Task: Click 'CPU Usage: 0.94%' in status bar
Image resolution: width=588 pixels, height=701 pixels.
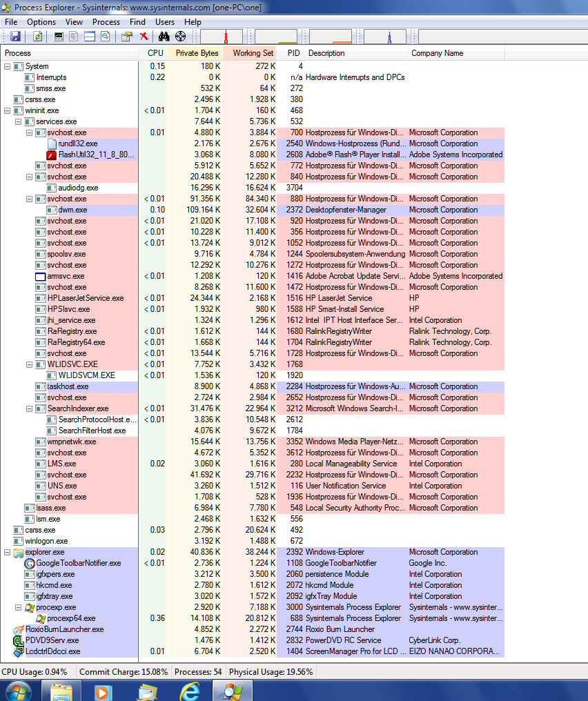Action: (35, 672)
